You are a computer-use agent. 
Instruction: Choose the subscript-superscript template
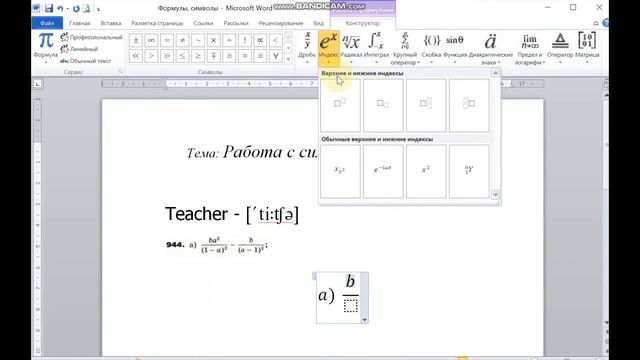coord(426,106)
